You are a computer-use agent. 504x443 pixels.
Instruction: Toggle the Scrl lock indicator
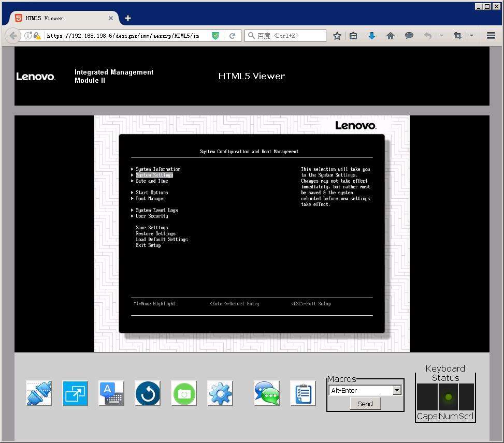466,397
